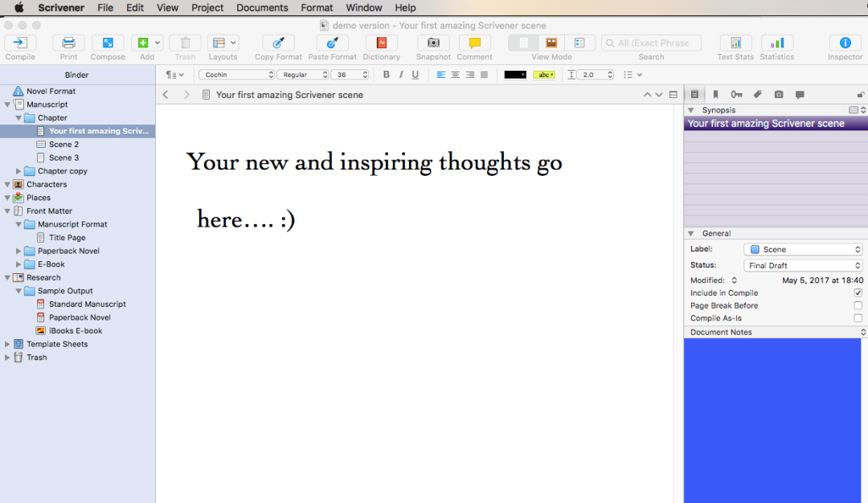The height and width of the screenshot is (503, 868).
Task: Justify the text alignment
Action: click(x=485, y=75)
